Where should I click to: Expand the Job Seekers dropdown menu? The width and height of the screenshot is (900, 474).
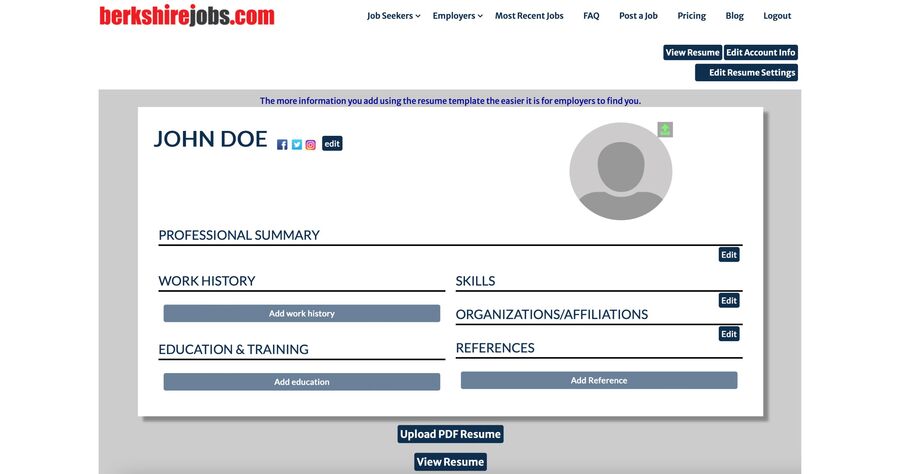(393, 16)
